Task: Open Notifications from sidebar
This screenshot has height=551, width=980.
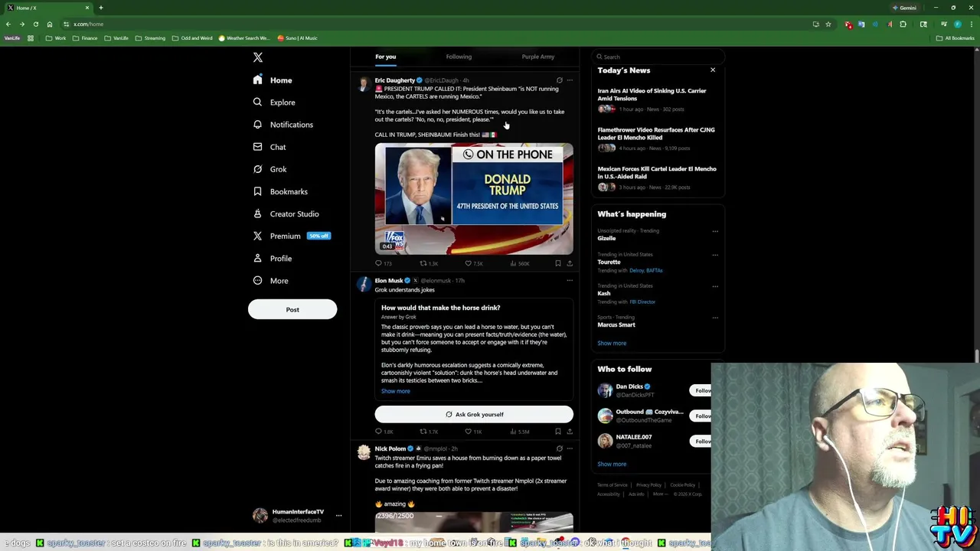Action: [283, 125]
